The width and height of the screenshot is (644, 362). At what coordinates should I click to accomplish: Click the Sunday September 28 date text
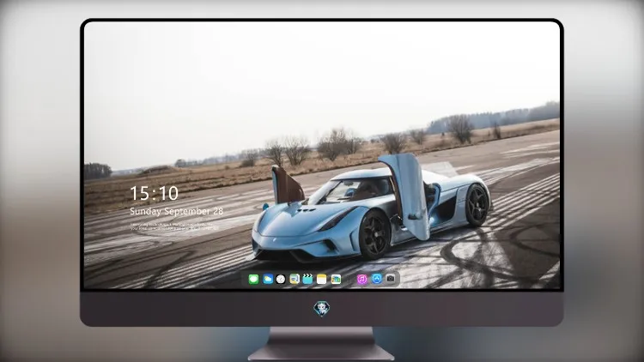[x=177, y=211]
